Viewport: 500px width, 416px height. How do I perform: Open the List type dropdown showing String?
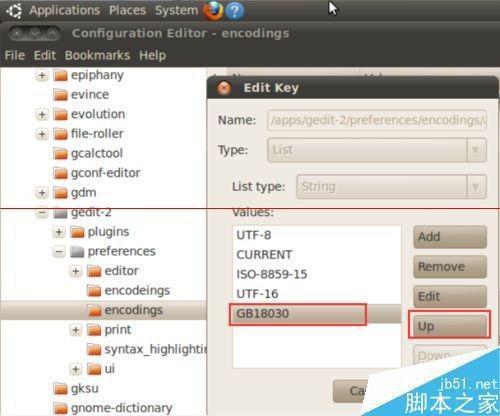pyautogui.click(x=391, y=187)
